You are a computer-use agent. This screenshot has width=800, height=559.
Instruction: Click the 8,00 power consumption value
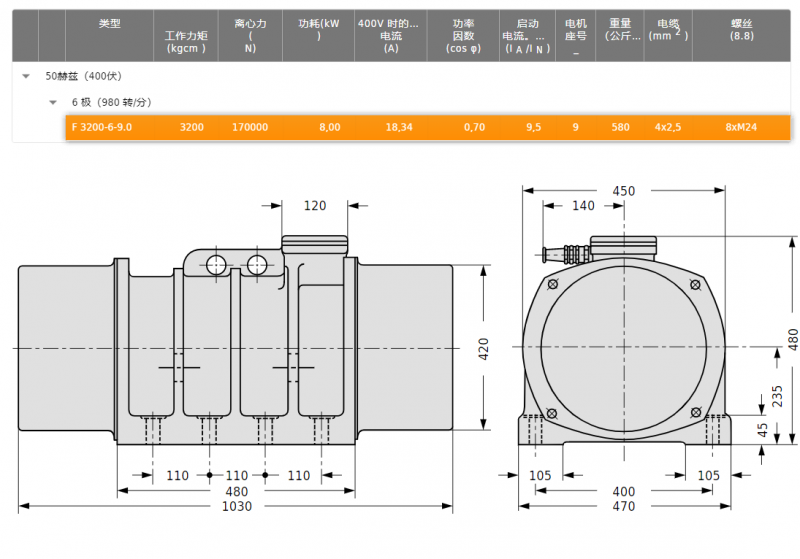point(330,127)
